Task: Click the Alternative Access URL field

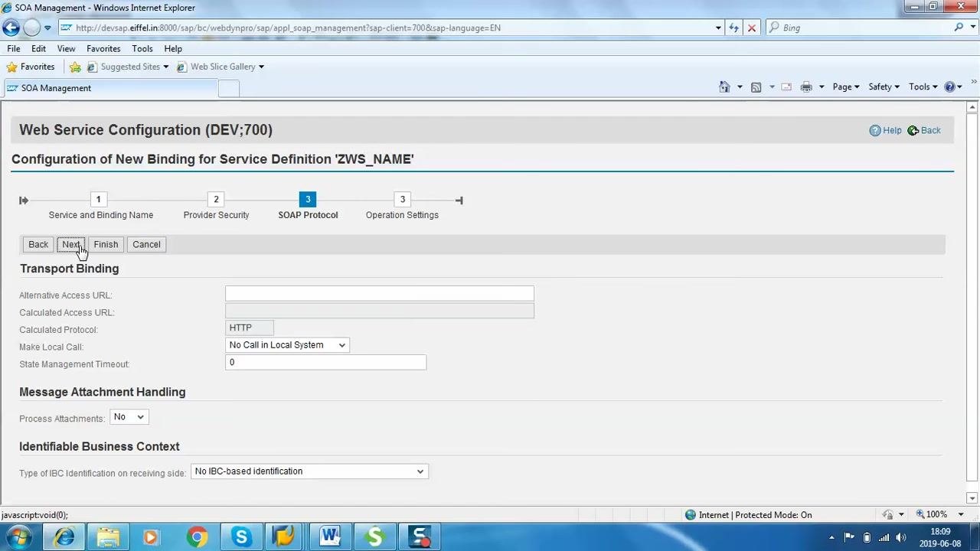Action: [380, 294]
